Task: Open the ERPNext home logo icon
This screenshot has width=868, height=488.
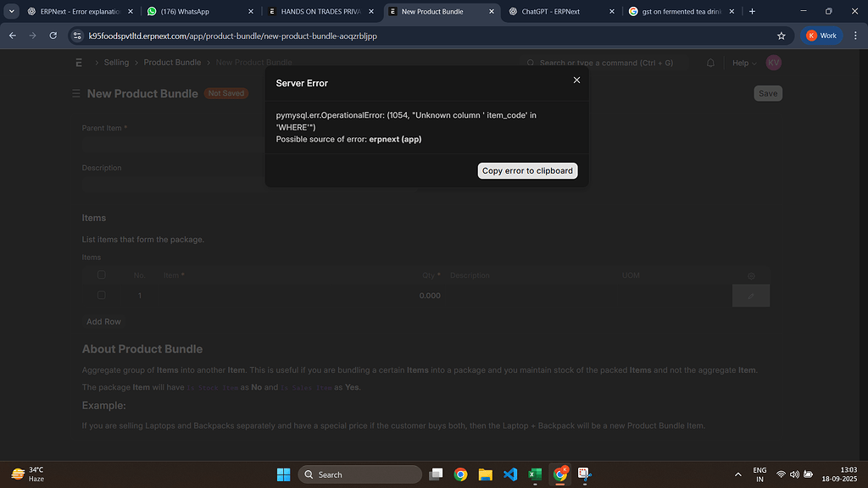Action: pos(79,63)
